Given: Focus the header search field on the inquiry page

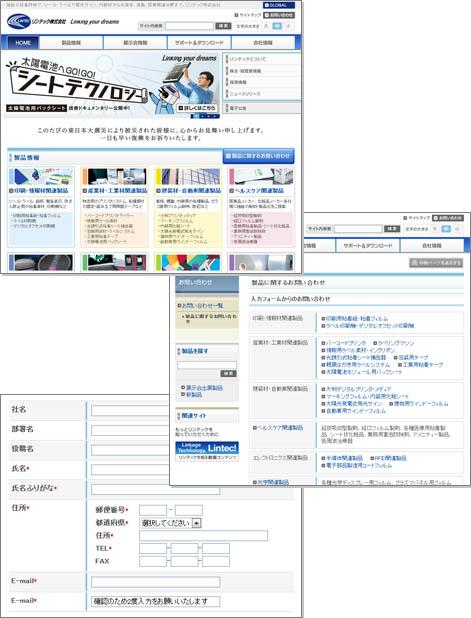Looking at the screenshot, I should (x=358, y=229).
